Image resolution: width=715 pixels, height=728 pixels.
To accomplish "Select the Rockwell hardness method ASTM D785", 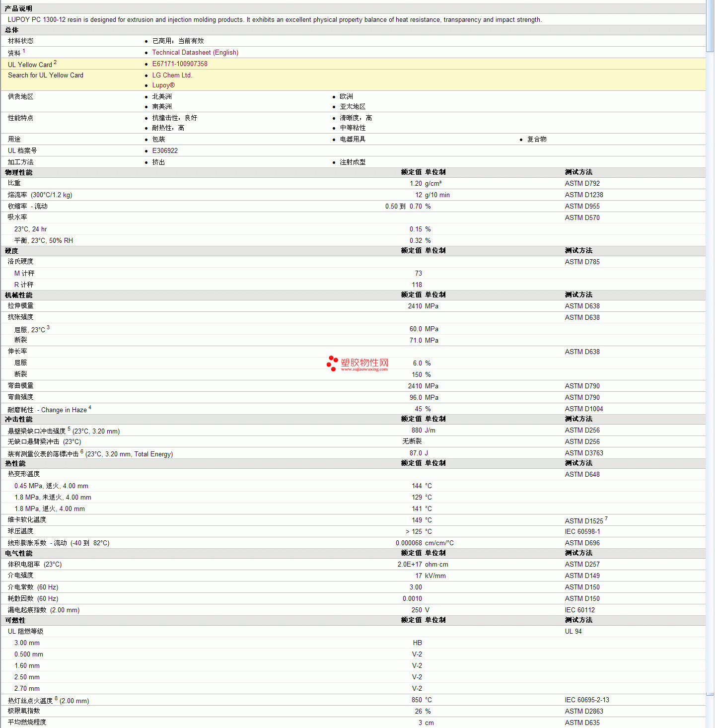I will (582, 262).
